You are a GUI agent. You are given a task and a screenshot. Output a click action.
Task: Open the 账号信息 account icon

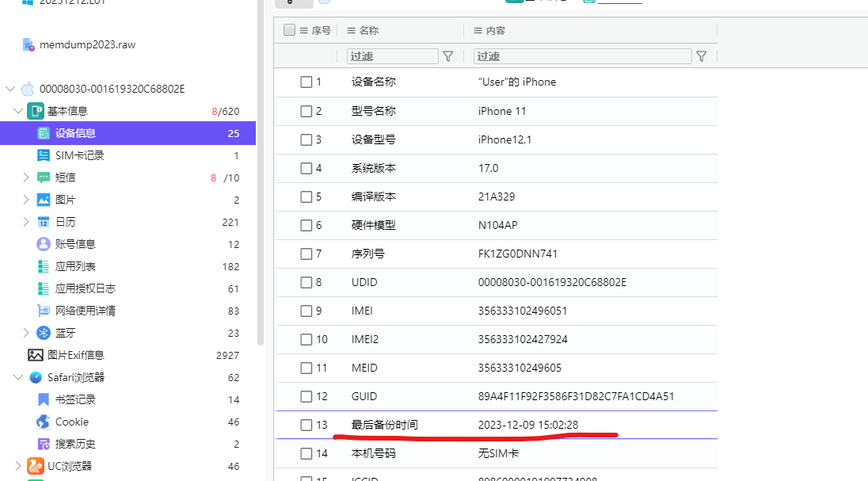point(44,244)
